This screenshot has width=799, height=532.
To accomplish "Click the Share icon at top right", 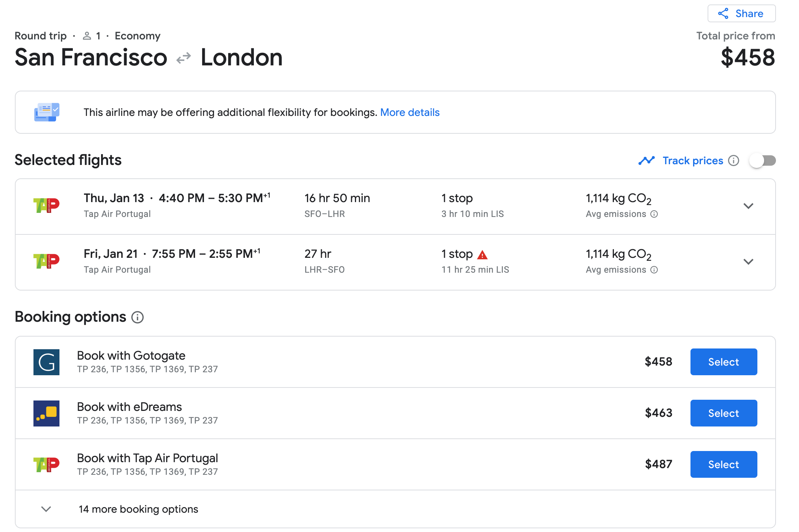I will click(x=723, y=13).
